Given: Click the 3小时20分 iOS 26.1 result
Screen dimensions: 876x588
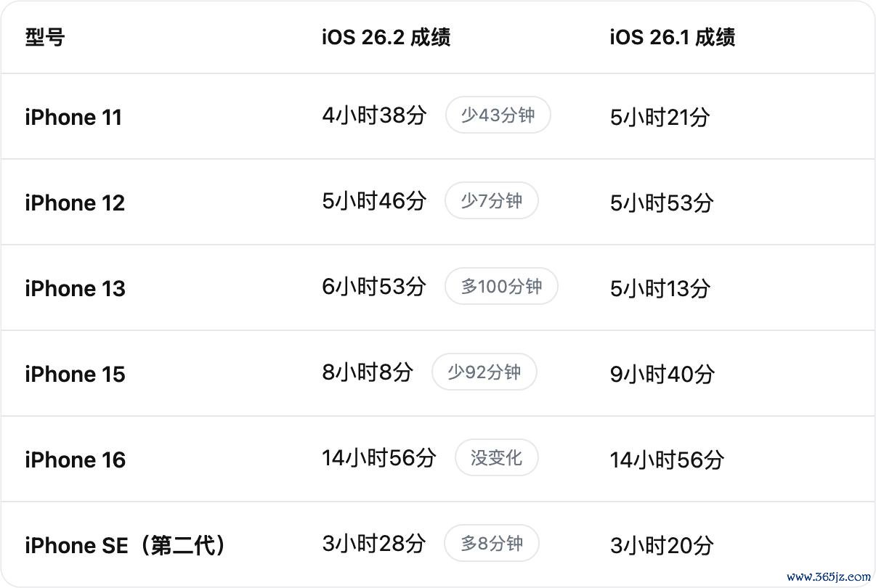Looking at the screenshot, I should [662, 545].
